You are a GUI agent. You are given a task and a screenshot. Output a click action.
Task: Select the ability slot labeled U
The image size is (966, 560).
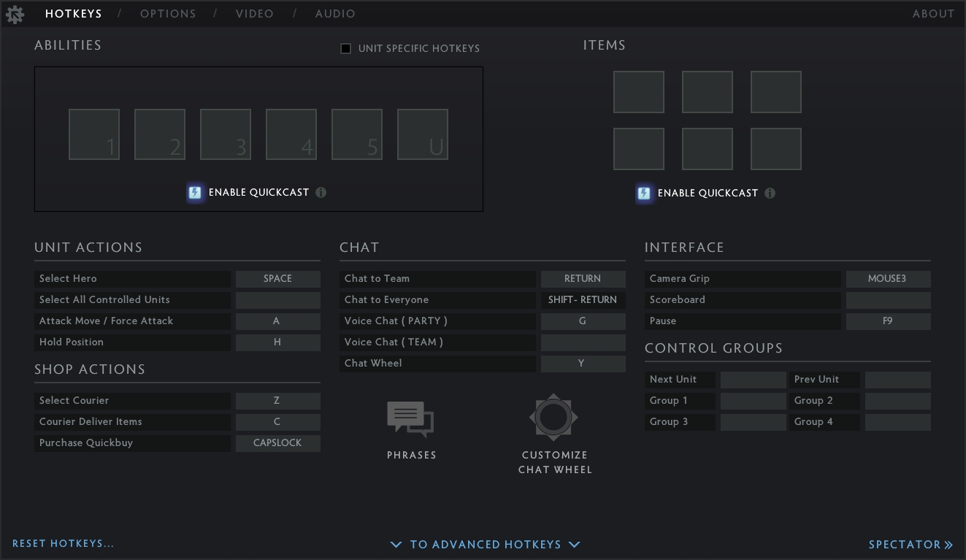point(423,134)
